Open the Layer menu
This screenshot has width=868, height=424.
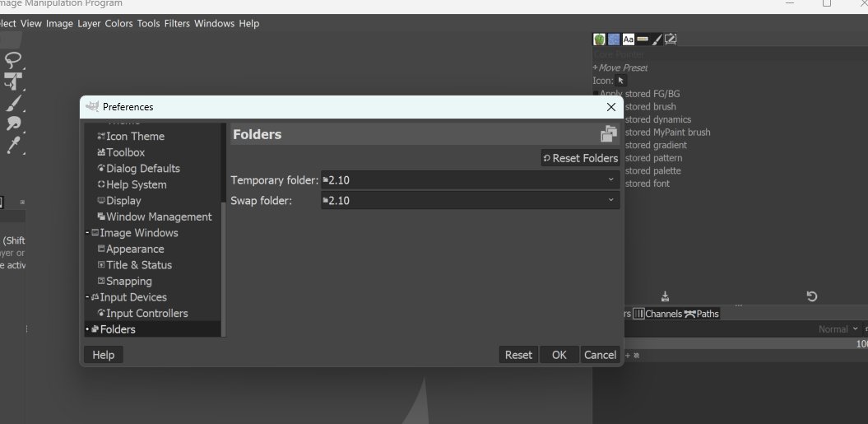[x=89, y=23]
